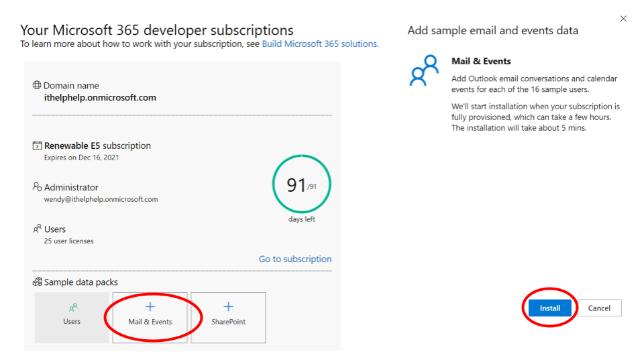644x362 pixels.
Task: Click the Expires on Dec 16, 2021 text
Action: tap(81, 158)
